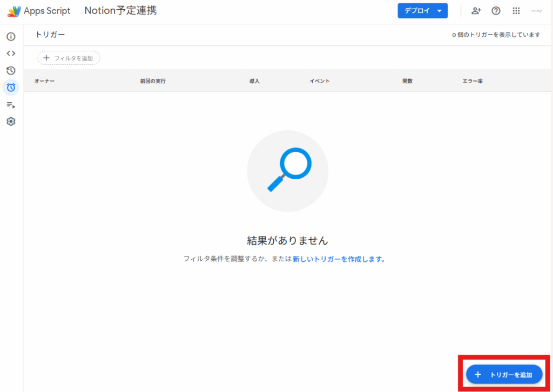Click the エラー率 column header

pyautogui.click(x=473, y=81)
